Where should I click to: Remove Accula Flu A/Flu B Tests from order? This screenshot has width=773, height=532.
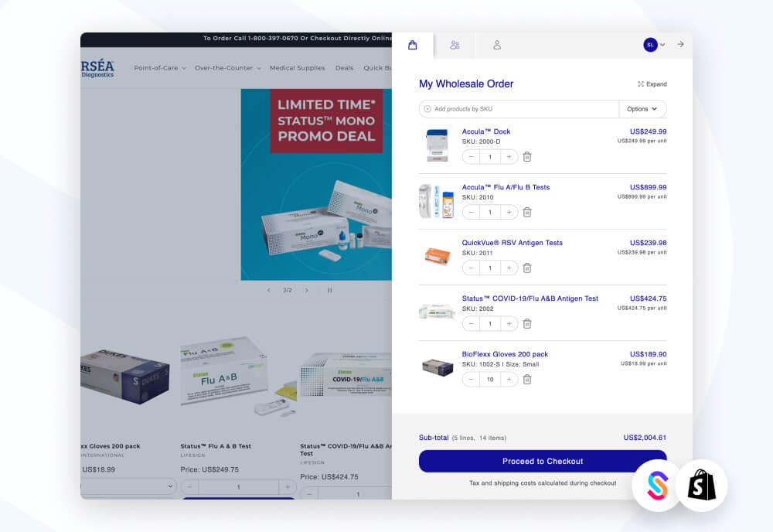point(527,213)
